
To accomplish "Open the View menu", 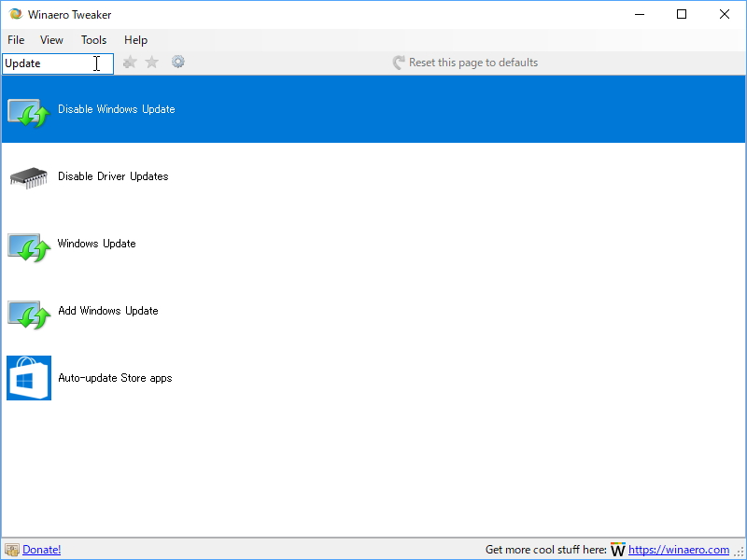I will [51, 40].
